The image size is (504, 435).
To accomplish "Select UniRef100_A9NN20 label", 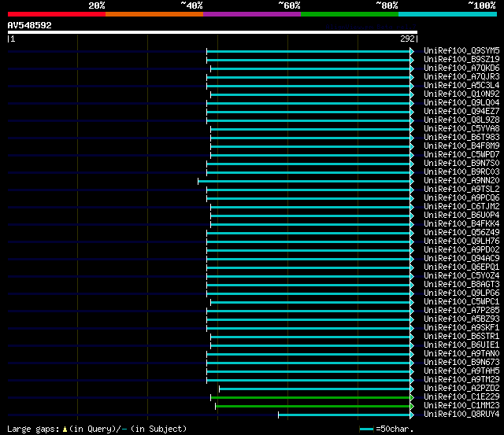I will point(461,181).
